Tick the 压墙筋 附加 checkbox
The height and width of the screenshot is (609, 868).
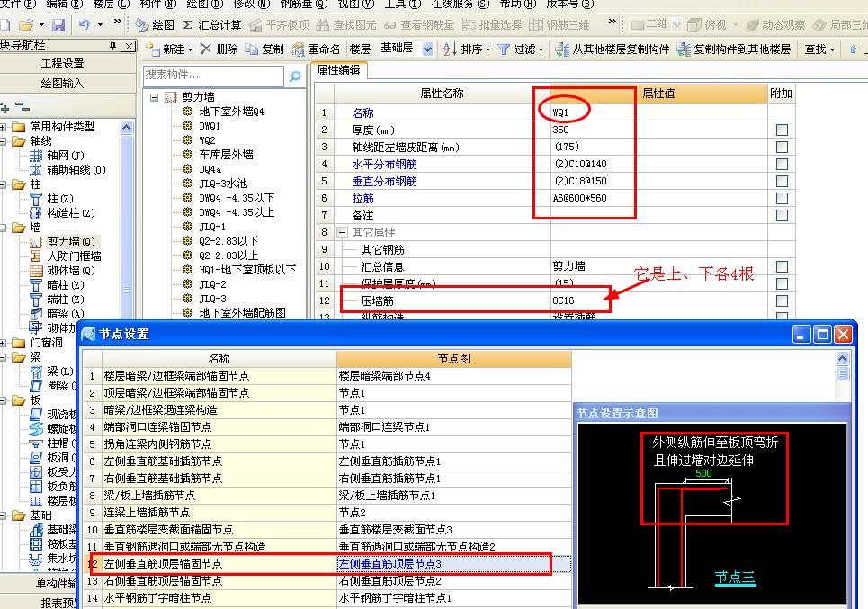[x=782, y=300]
